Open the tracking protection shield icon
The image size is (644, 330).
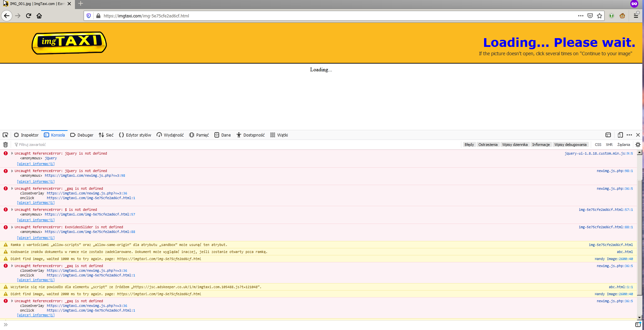point(89,16)
